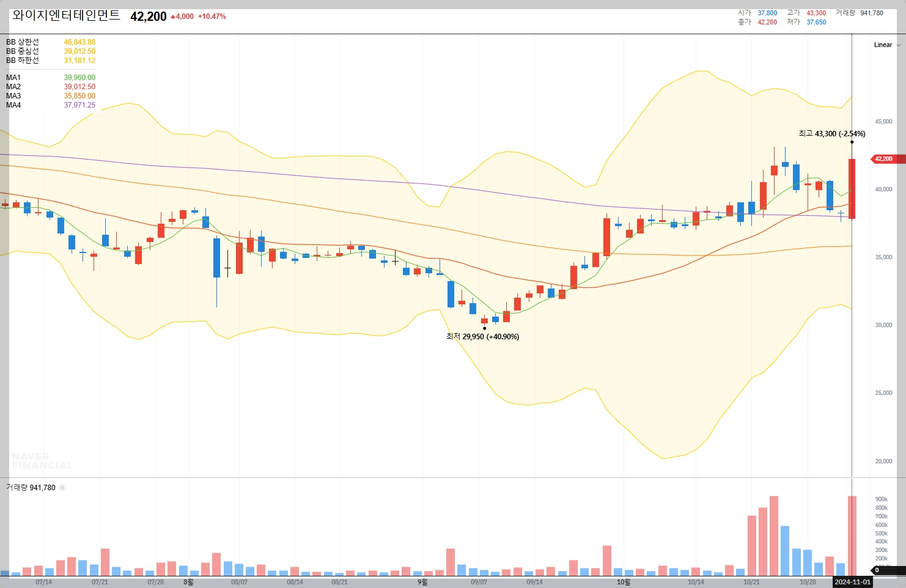Click the 07/28 date on time axis
906x588 pixels.
pyautogui.click(x=156, y=582)
